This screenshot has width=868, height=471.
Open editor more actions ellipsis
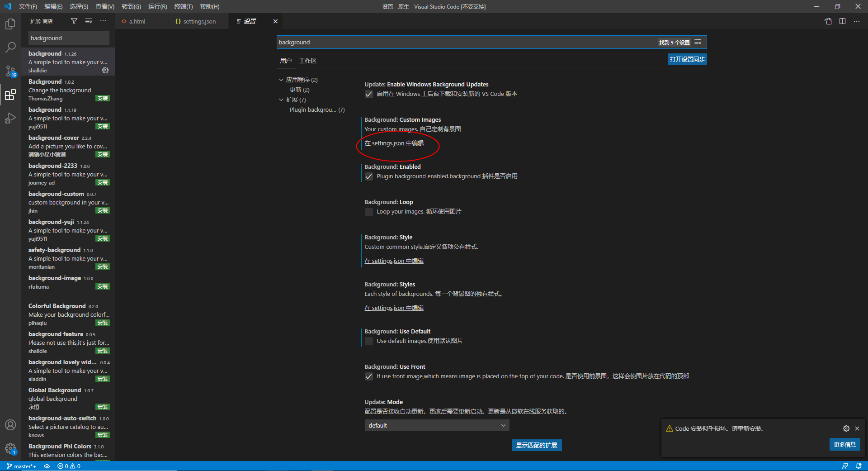click(857, 21)
